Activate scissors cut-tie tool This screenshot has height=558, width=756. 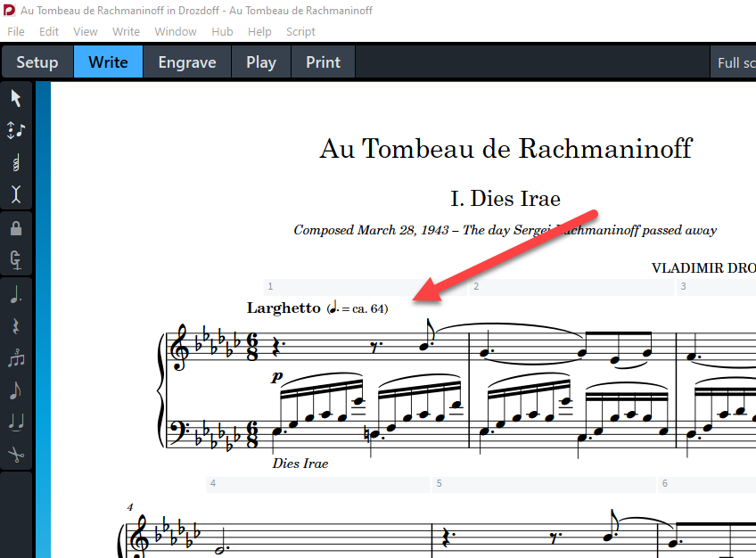coord(16,454)
